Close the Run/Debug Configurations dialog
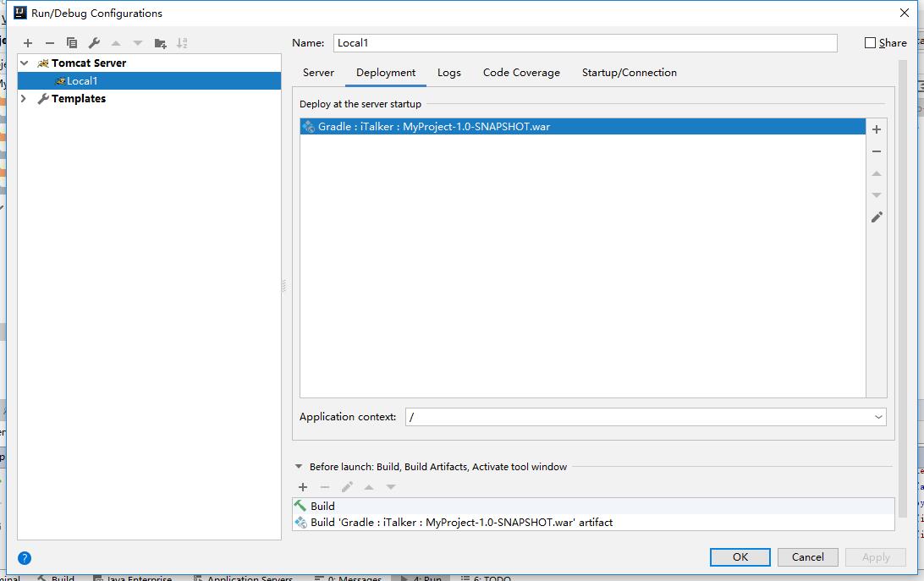 904,13
